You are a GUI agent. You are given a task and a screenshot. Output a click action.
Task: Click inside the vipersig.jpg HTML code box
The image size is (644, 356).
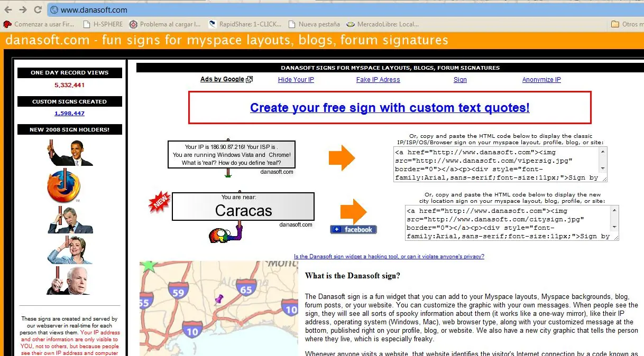[496, 164]
